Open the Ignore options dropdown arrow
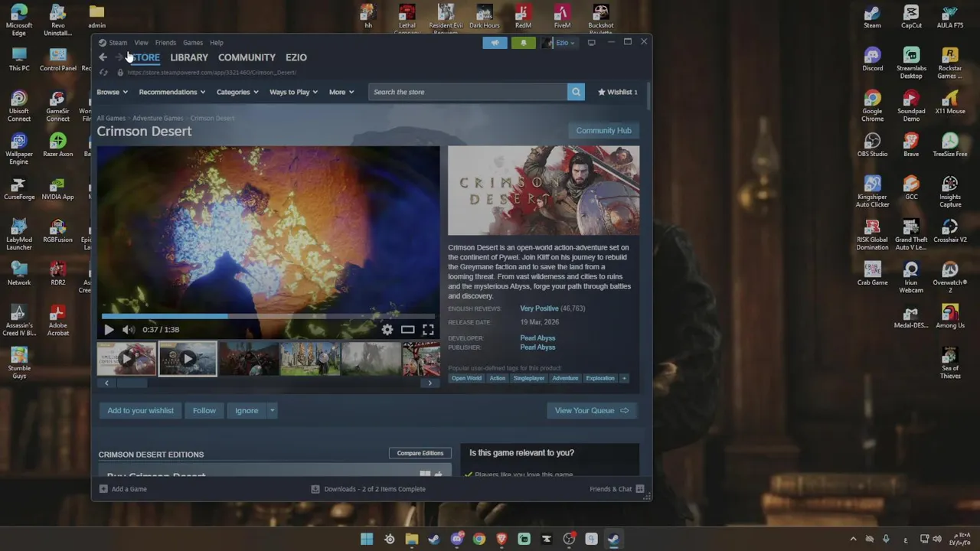Image resolution: width=980 pixels, height=551 pixels. (x=272, y=411)
